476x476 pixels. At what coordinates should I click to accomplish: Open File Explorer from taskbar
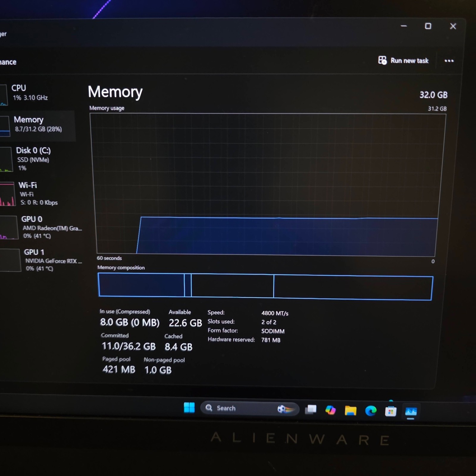click(350, 411)
